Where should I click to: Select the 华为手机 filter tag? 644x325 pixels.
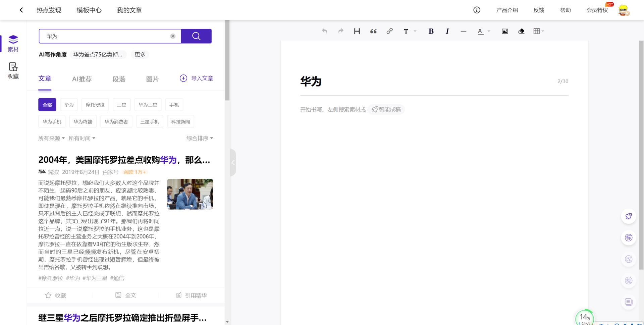coord(52,121)
